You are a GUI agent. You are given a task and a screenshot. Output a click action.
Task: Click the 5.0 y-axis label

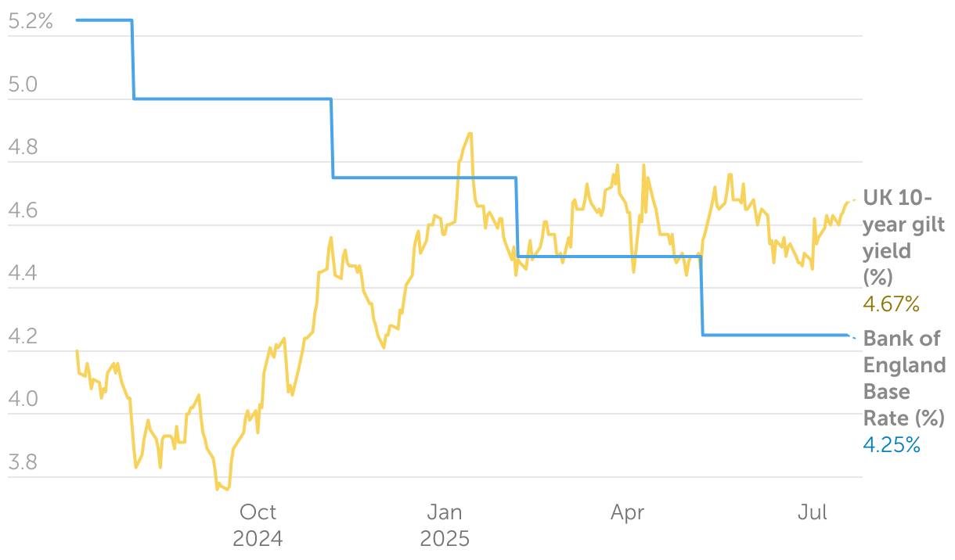(x=22, y=84)
